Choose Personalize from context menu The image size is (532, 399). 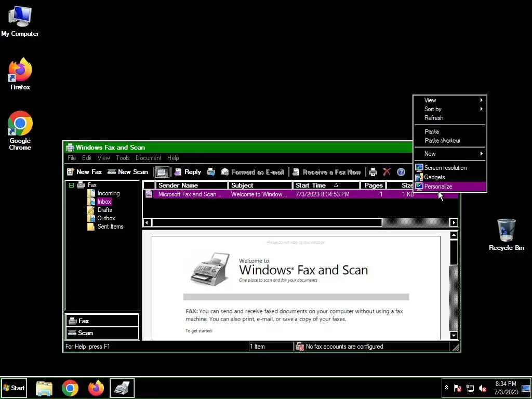(x=450, y=187)
